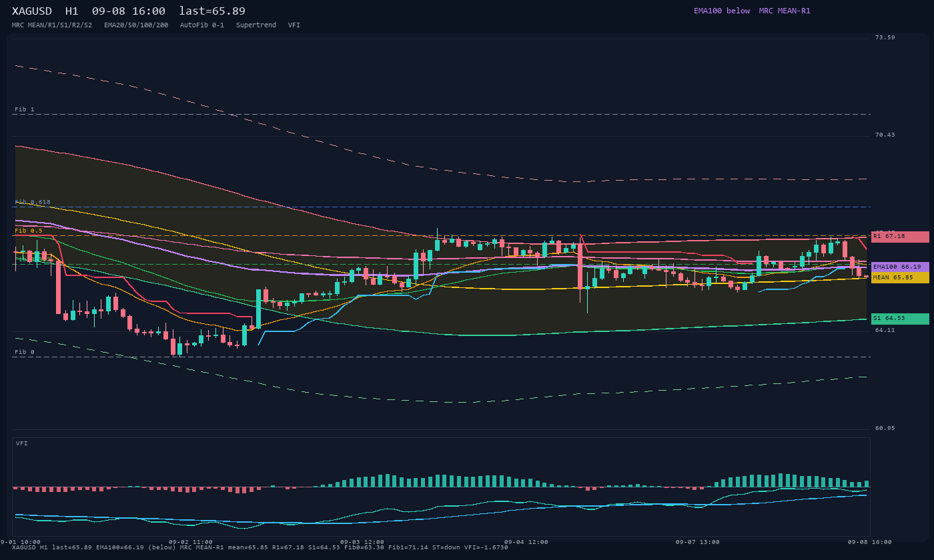The image size is (934, 560).
Task: Select the 09-07 13:00 time axis label
Action: click(698, 542)
